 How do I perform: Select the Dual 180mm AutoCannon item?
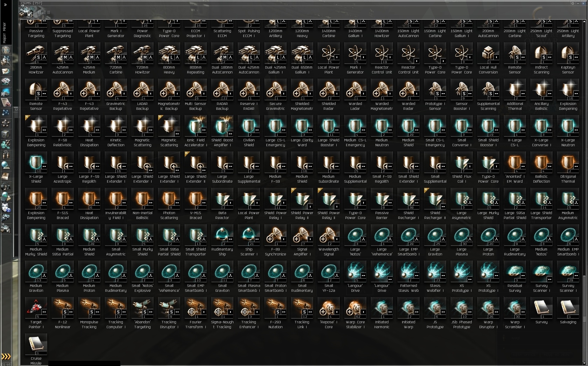[222, 58]
